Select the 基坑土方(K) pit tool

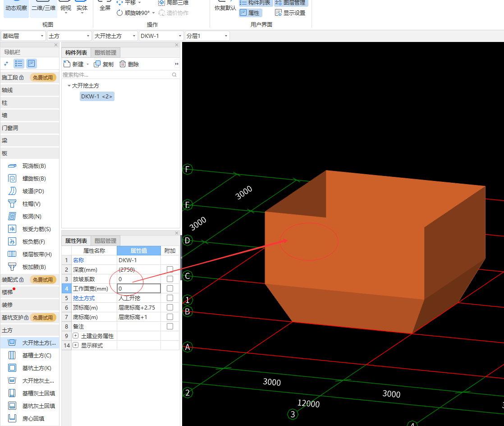point(30,368)
